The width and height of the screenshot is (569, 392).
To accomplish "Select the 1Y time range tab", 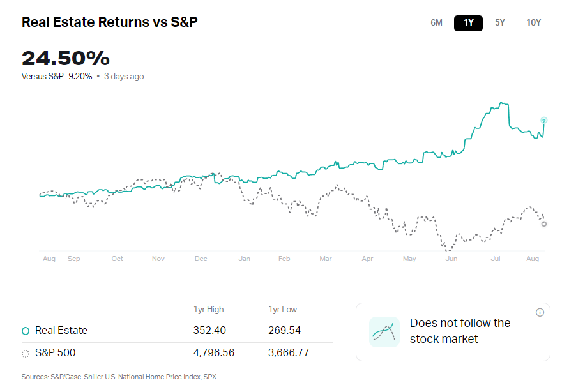I will tap(468, 22).
